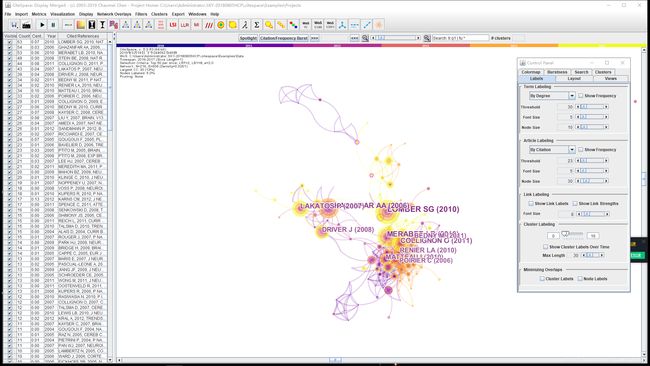Click the yellow chain link icon
The height and width of the screenshot is (366, 650).
[x=281, y=25]
